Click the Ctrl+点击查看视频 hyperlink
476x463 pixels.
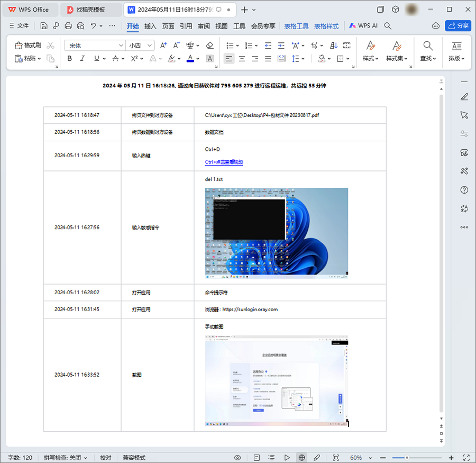click(224, 162)
